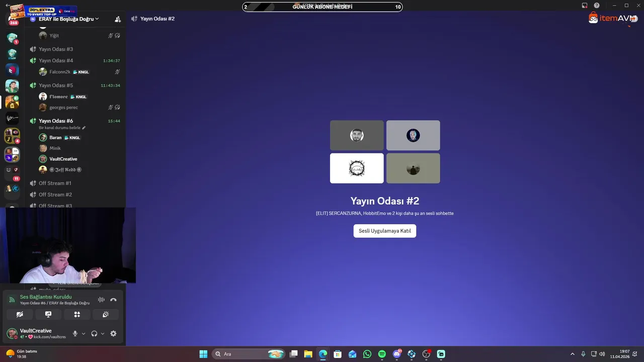Screen dimensions: 644x362
Task: Click the taskbar search box Ara
Action: coord(249,354)
